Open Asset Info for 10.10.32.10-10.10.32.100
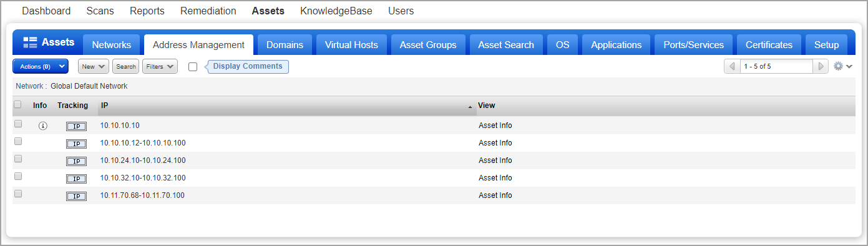868x246 pixels. point(495,178)
